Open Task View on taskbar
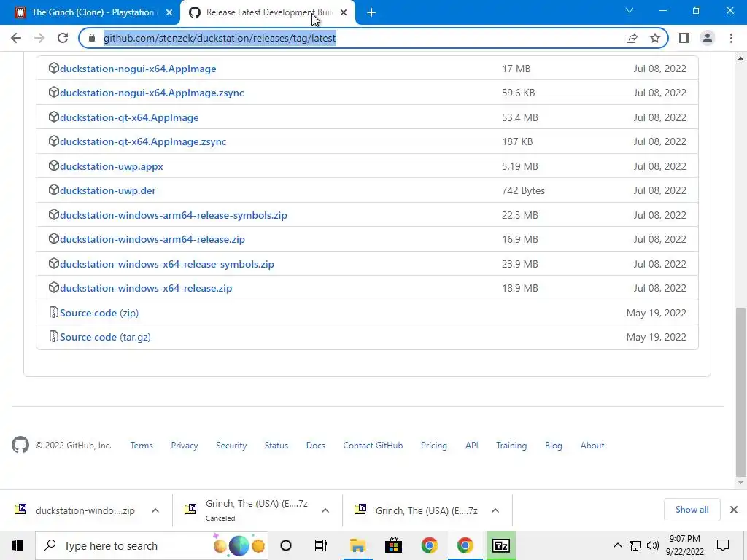Screen dimensions: 747x560 coord(321,545)
